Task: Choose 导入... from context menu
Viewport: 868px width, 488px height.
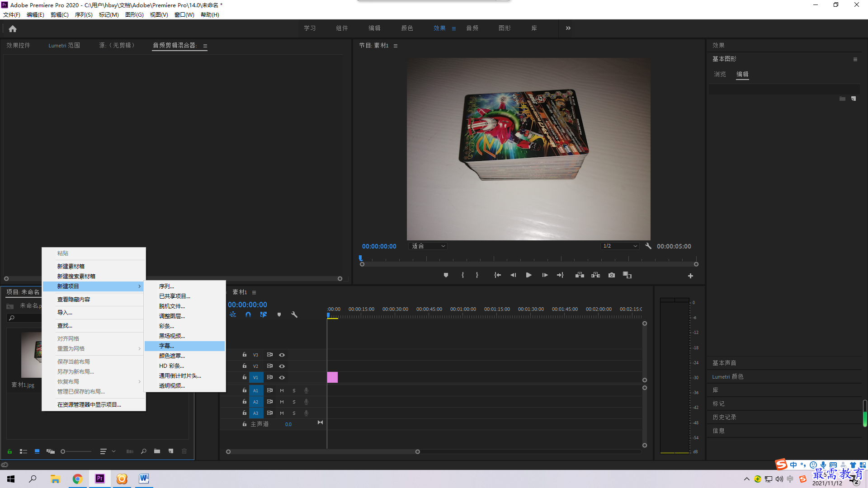Action: [94, 313]
